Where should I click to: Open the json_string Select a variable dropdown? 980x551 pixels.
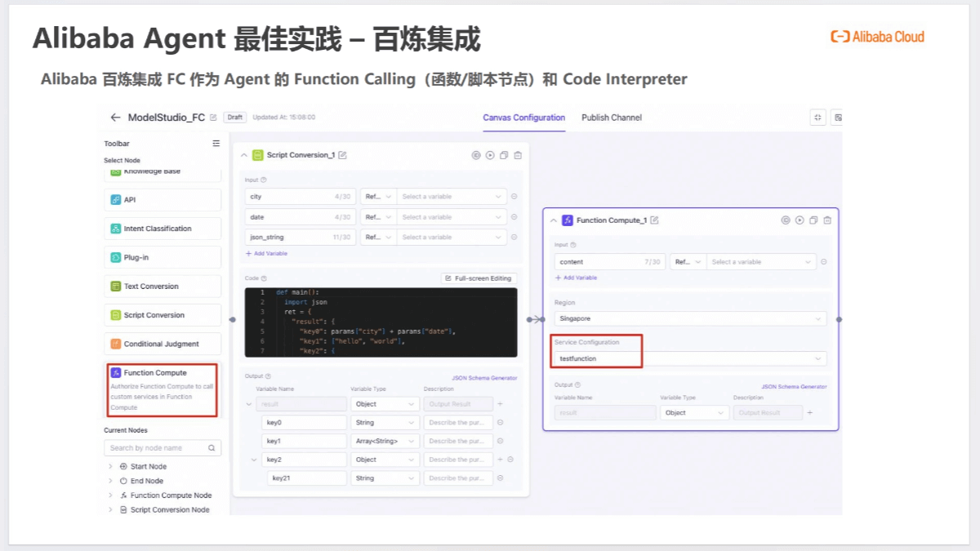pyautogui.click(x=452, y=238)
